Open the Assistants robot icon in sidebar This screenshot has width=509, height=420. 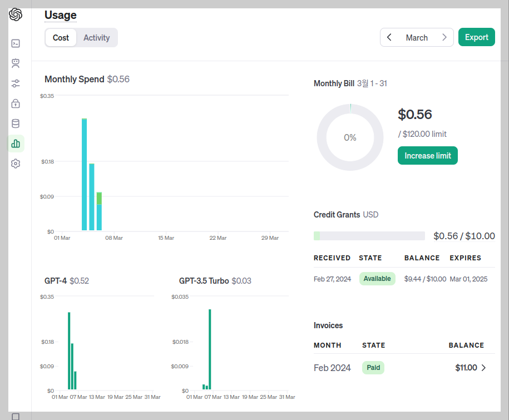coord(16,63)
